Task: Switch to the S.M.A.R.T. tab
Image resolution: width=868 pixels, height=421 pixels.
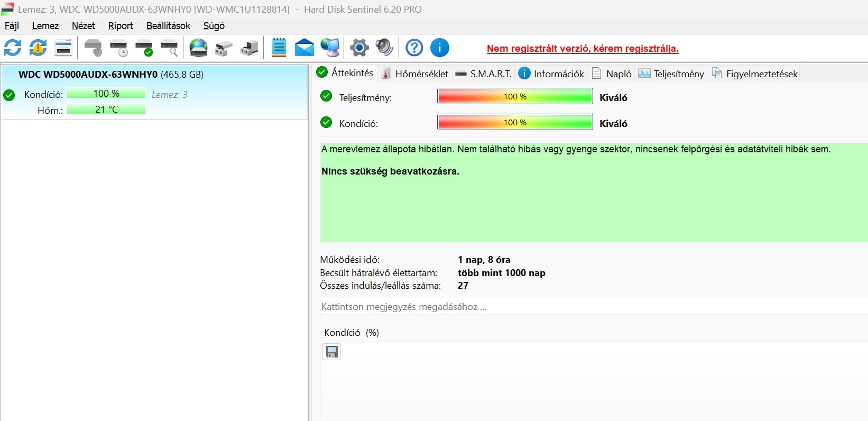Action: point(484,74)
